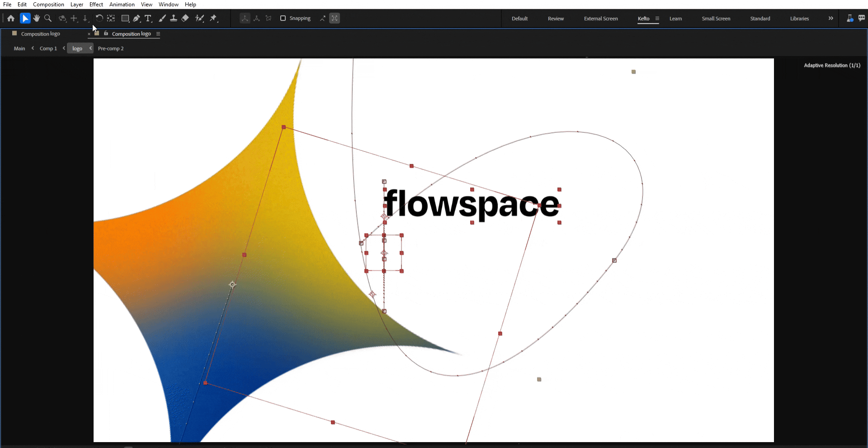This screenshot has height=448, width=868.
Task: Select the Hand tool
Action: 37,19
